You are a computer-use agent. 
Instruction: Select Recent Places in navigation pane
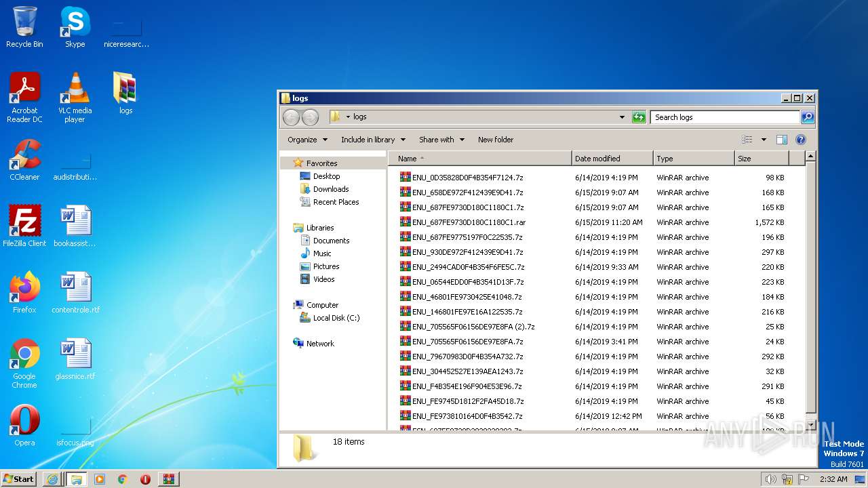click(336, 202)
